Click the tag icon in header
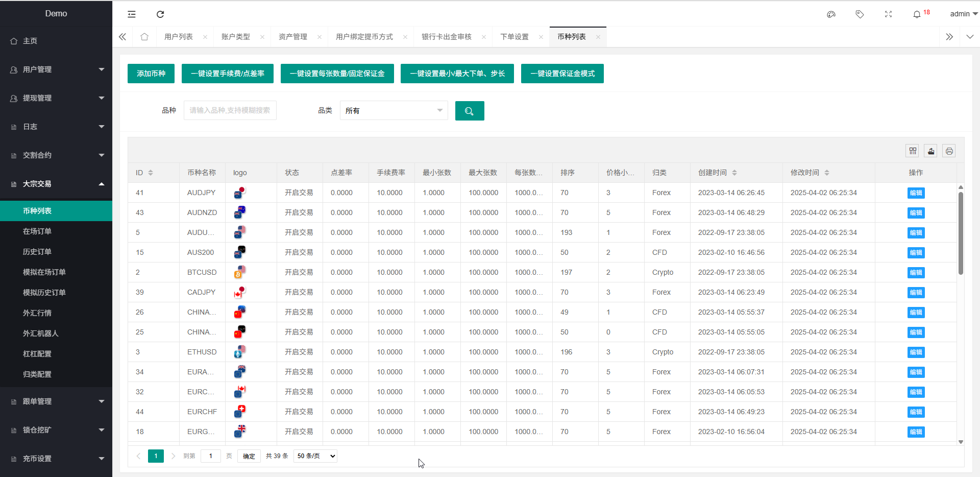The height and width of the screenshot is (477, 980). [860, 14]
